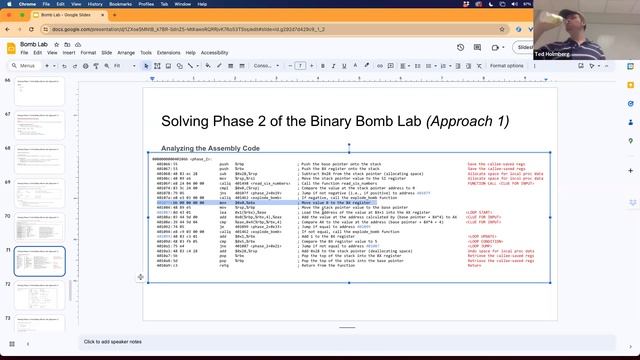640x360 pixels.
Task: Click the font size input field
Action: [x=300, y=66]
